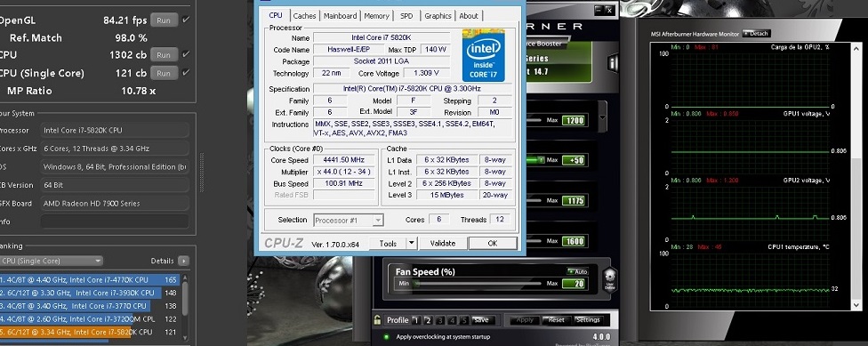Select Afterburner profile slot 2
Viewport: 868px width, 346px height.
pyautogui.click(x=428, y=320)
